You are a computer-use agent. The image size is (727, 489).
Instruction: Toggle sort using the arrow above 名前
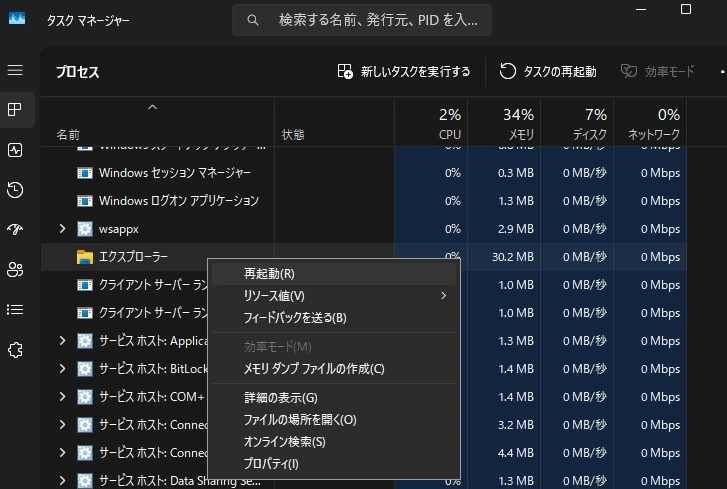point(153,107)
